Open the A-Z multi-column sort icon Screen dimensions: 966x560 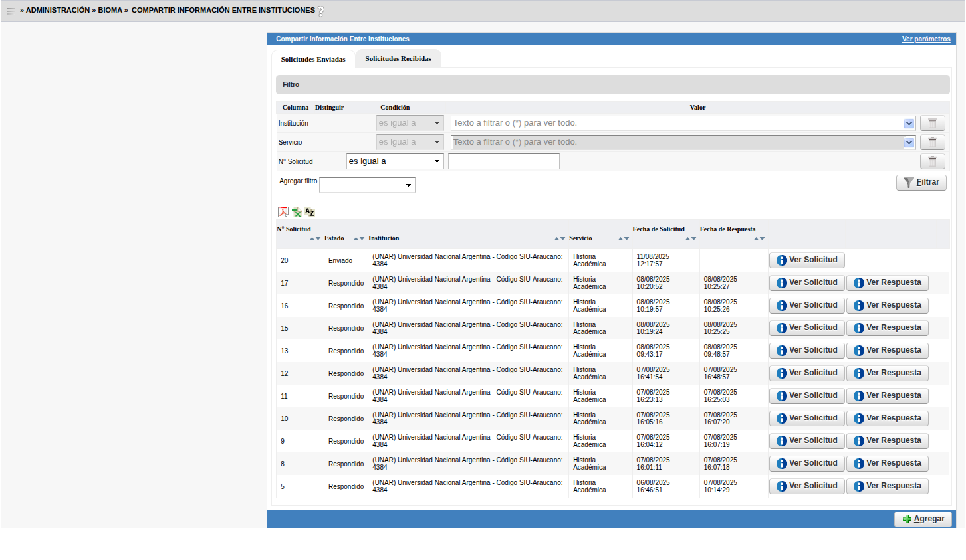(310, 212)
